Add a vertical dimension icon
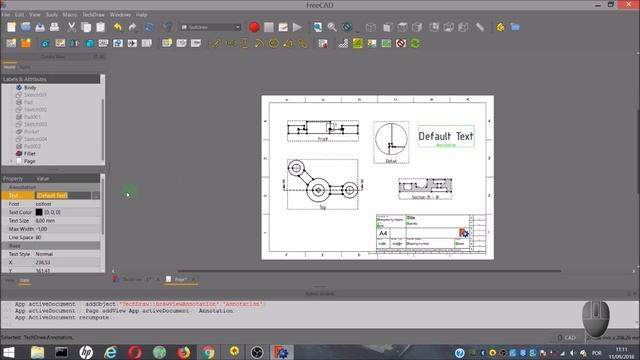640x360 pixels. pos(244,43)
